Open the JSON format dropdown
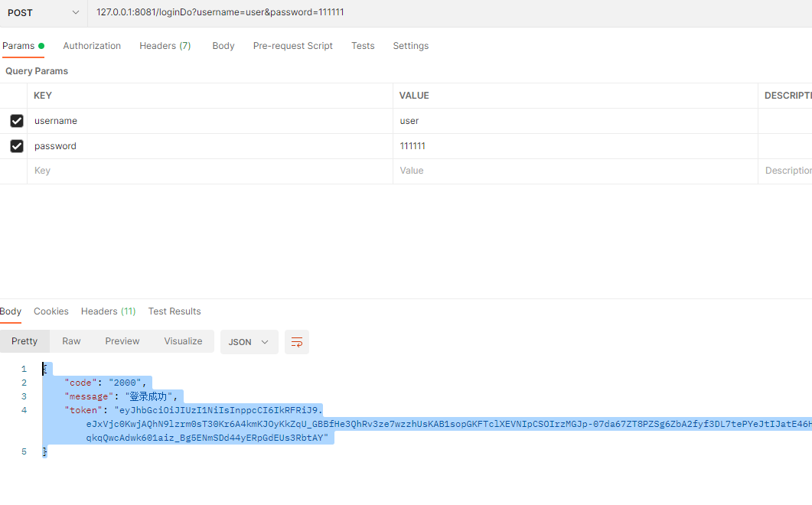Screen dimensions: 812x505 pos(249,342)
